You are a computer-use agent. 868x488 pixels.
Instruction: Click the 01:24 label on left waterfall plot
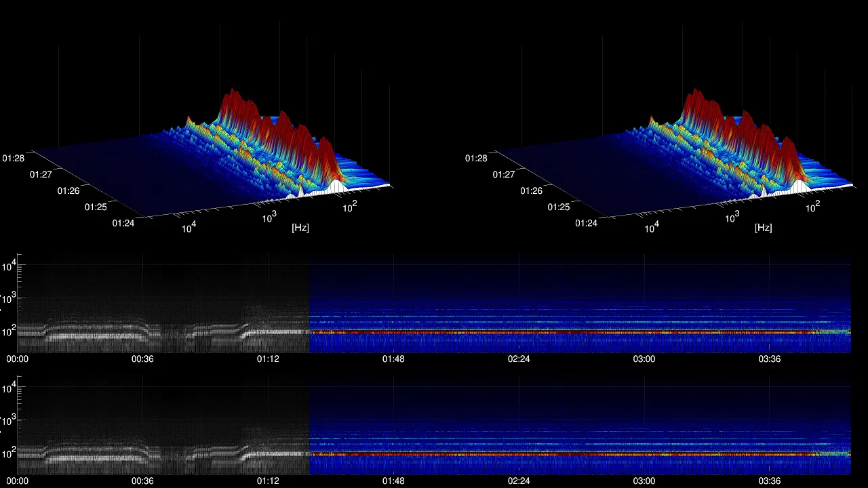click(x=124, y=223)
